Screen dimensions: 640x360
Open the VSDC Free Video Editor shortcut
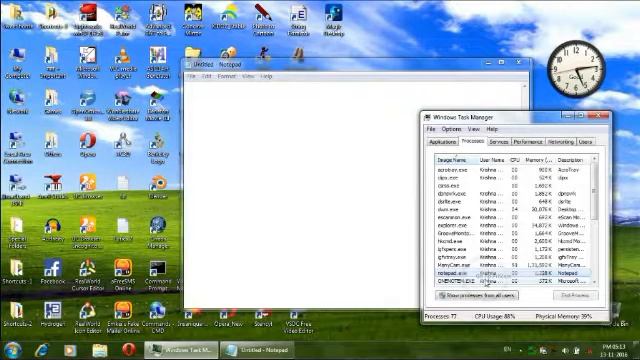click(298, 322)
